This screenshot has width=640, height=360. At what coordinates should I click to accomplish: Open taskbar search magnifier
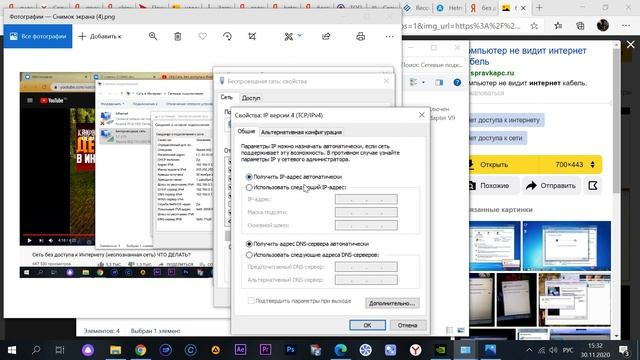pyautogui.click(x=36, y=350)
